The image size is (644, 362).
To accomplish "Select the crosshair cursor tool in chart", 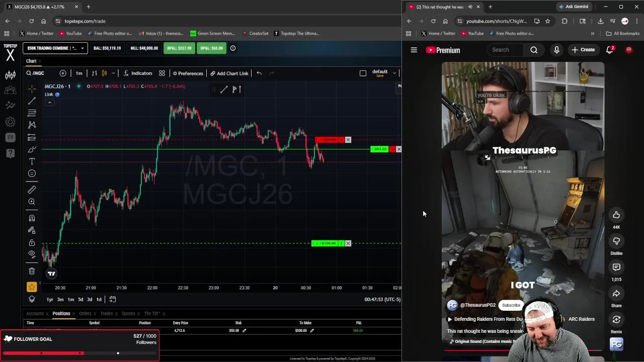I will 32,89.
